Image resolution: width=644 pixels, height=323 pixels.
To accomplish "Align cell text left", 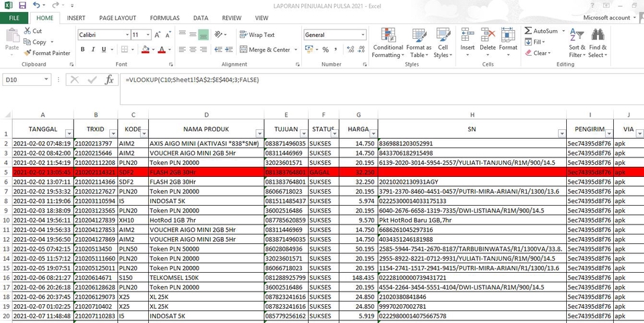I will [x=182, y=49].
